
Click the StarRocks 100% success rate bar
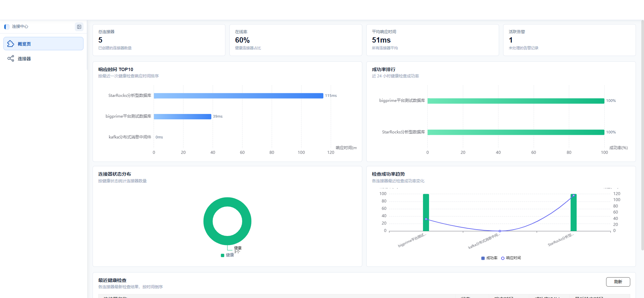(516, 132)
